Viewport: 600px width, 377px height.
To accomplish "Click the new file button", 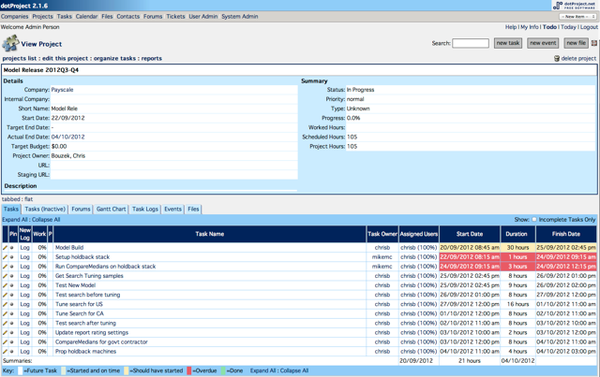I will [576, 43].
